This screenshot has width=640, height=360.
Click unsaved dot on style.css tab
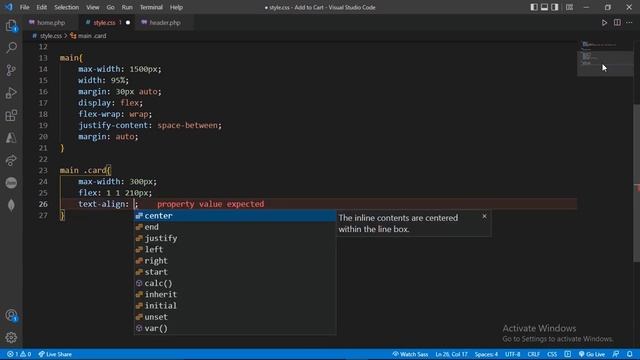point(128,23)
